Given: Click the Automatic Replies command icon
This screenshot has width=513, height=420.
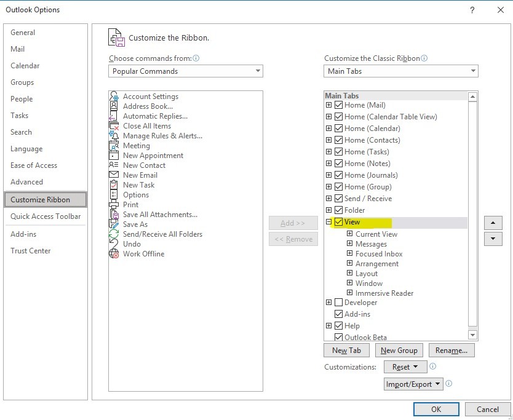Looking at the screenshot, I should 113,116.
